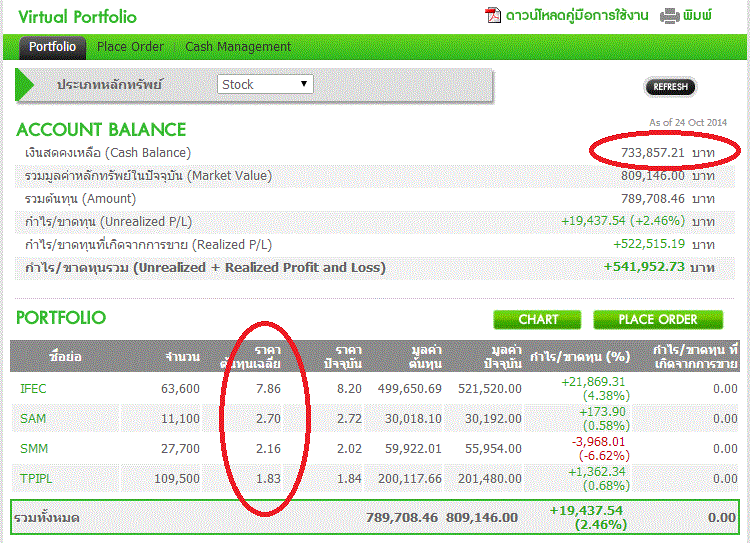Click the Cash Balance value 733,857.21

pyautogui.click(x=652, y=153)
